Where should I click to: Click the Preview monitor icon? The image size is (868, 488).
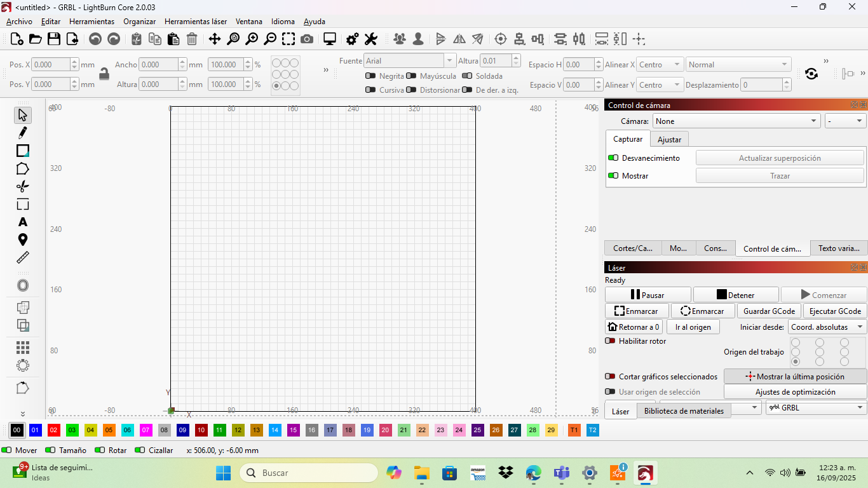[330, 39]
